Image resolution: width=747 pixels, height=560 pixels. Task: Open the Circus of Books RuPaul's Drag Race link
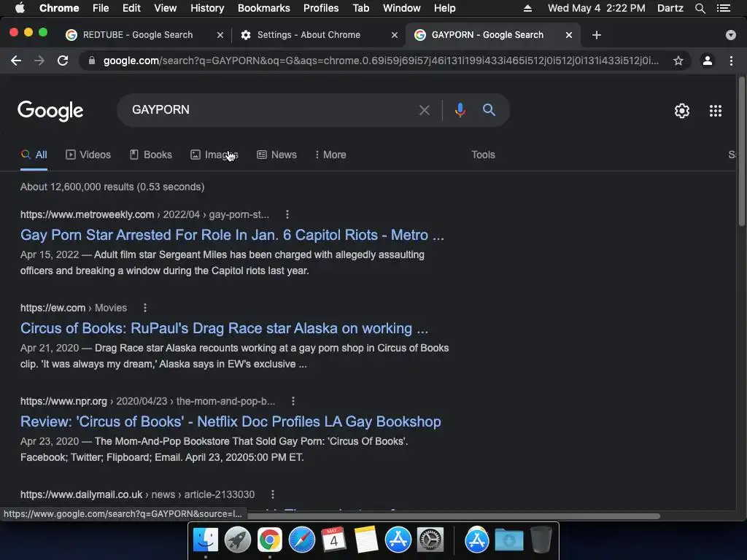click(224, 328)
